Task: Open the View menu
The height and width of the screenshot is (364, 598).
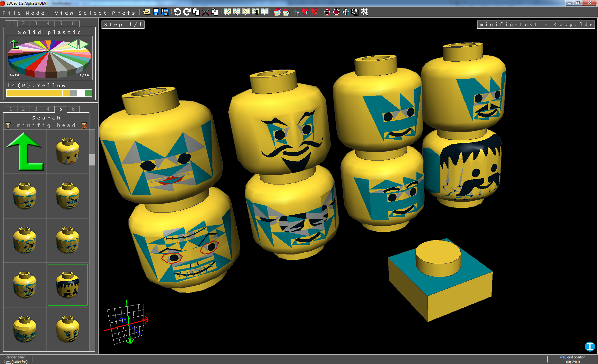Action: pyautogui.click(x=64, y=13)
